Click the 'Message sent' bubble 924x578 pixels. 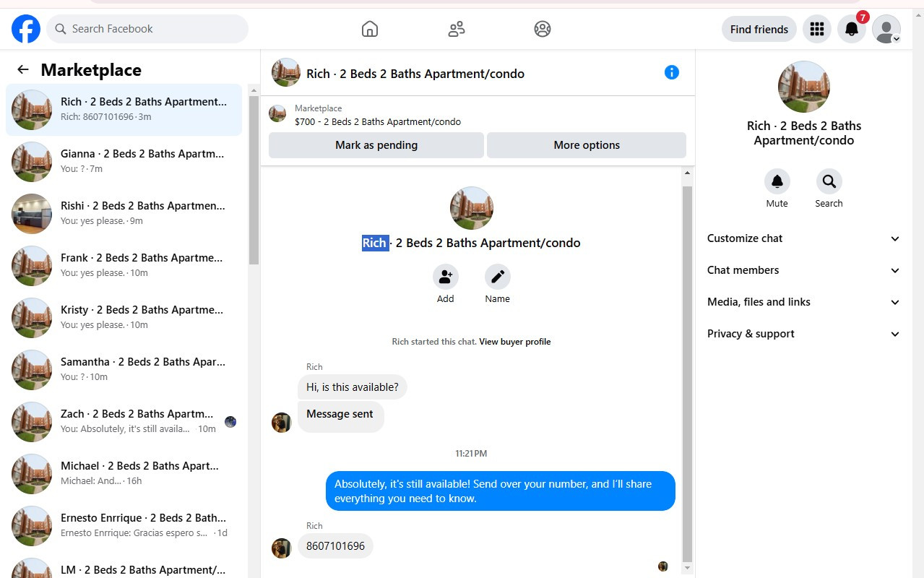(340, 417)
